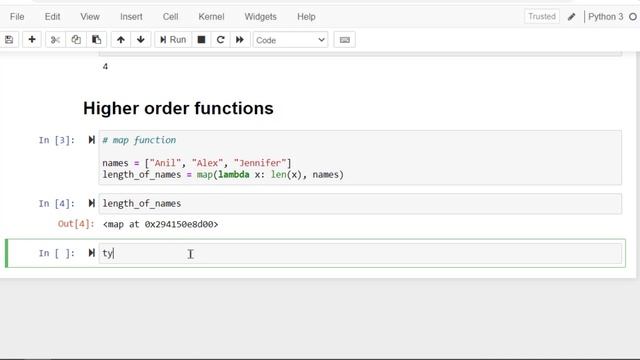640x360 pixels.
Task: Click the Out[4]: prompt label
Action: point(76,224)
